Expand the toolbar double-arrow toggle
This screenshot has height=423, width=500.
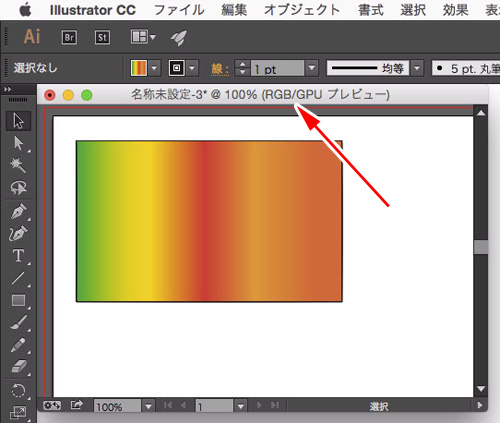click(x=7, y=89)
